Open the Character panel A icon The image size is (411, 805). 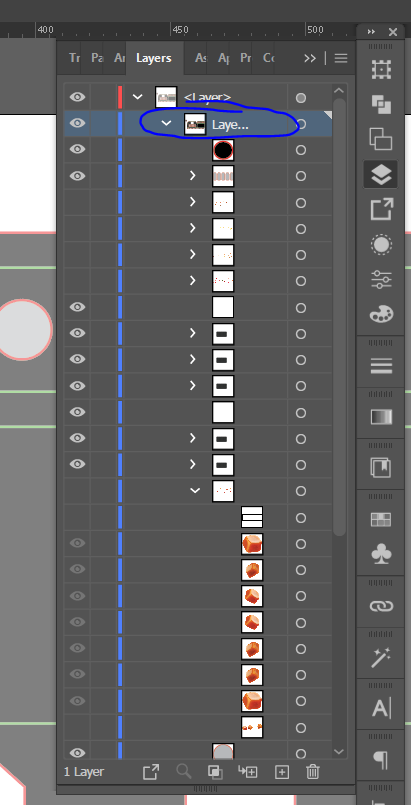click(x=381, y=708)
